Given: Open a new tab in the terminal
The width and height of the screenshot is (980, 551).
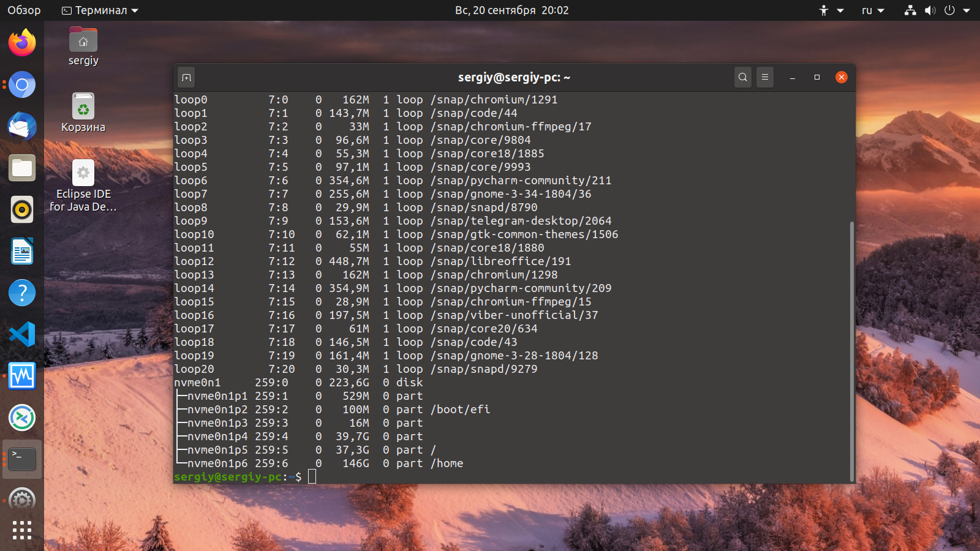Looking at the screenshot, I should (187, 77).
